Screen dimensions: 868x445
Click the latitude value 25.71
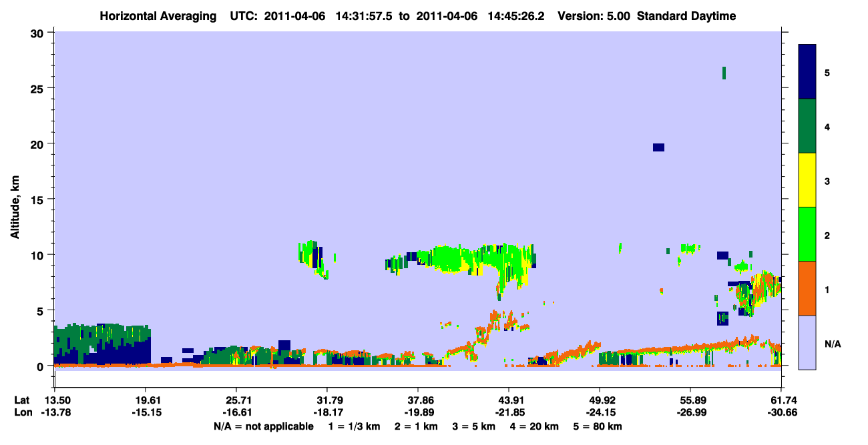[236, 400]
